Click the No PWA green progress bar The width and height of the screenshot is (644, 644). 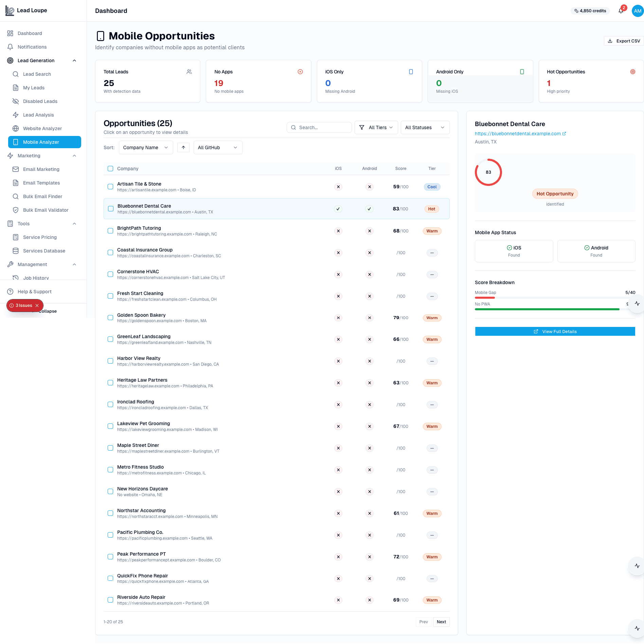(547, 309)
